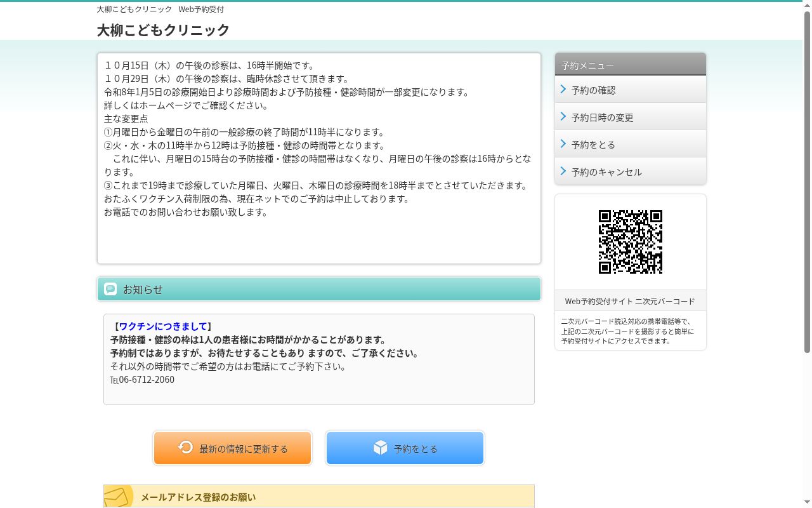
Task: Click the ワクチンにつきまして blue heading
Action: click(163, 326)
